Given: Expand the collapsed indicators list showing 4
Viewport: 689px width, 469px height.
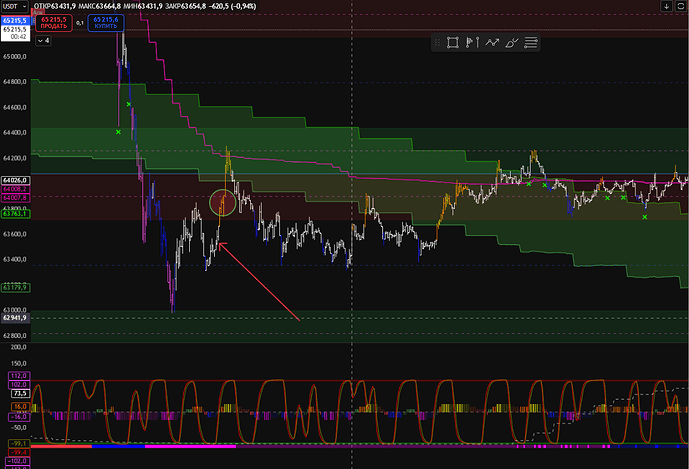Looking at the screenshot, I should 44,42.
